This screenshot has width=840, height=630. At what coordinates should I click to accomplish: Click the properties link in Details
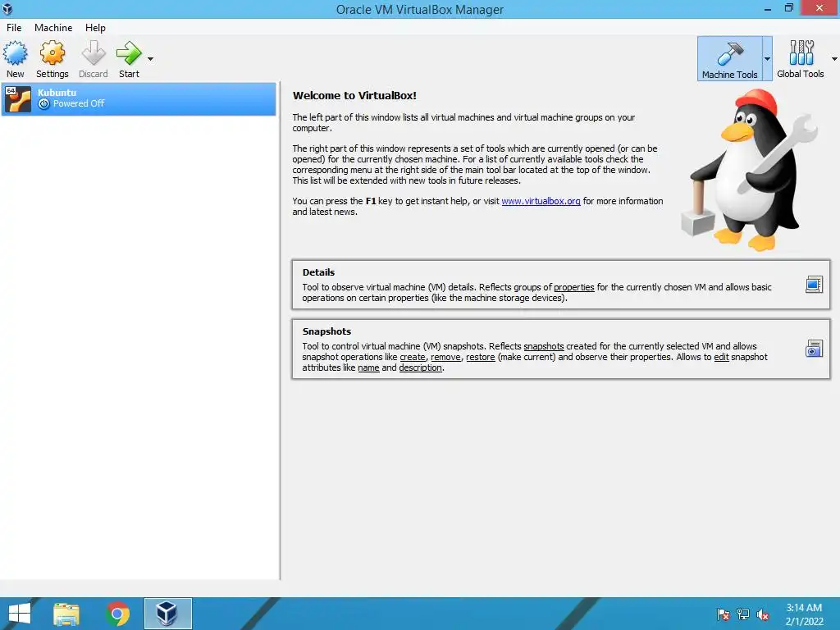click(573, 287)
